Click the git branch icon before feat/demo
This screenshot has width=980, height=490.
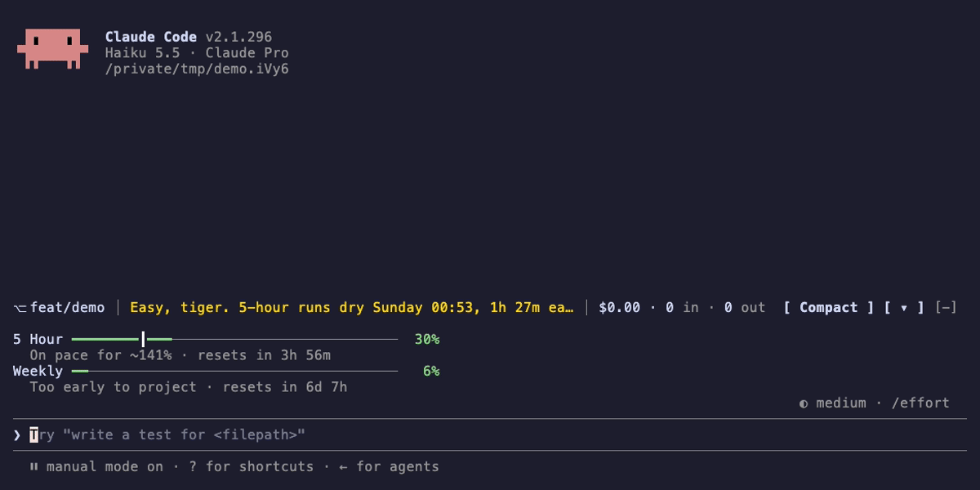click(20, 308)
